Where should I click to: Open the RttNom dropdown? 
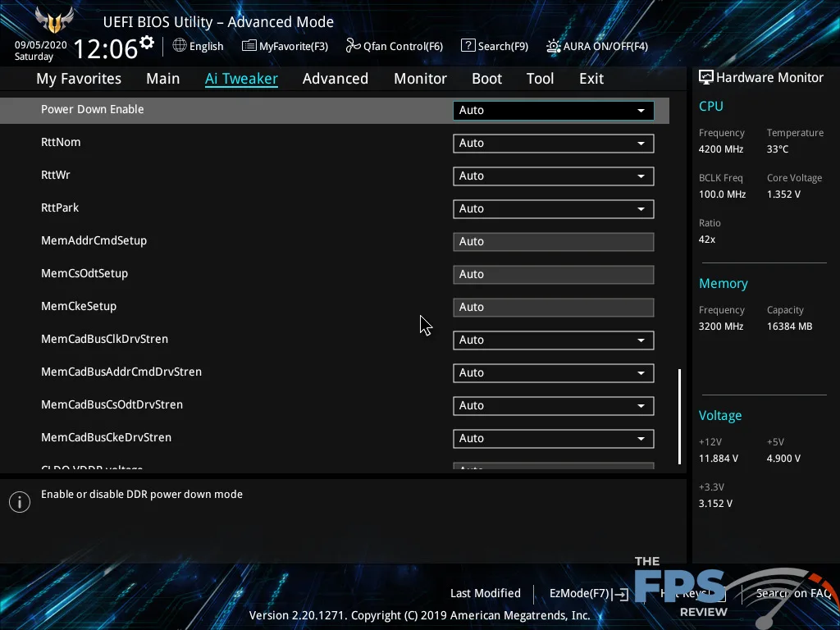(x=554, y=144)
